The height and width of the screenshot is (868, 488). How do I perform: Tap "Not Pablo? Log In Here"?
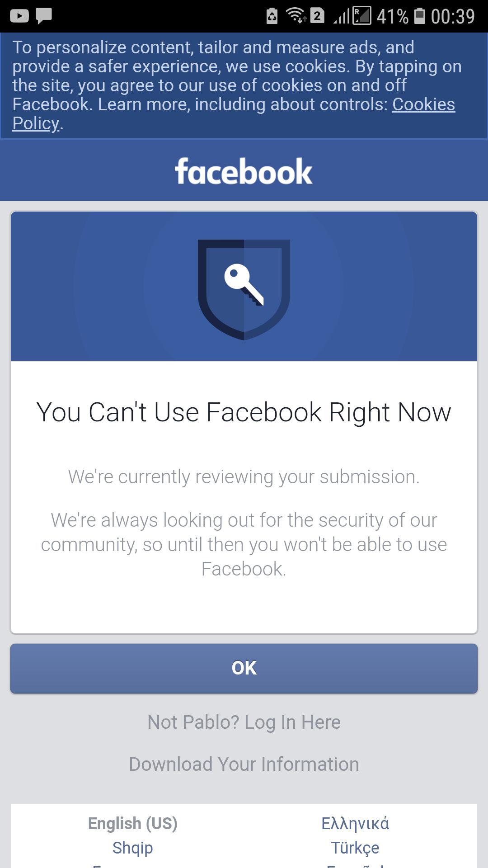(244, 722)
